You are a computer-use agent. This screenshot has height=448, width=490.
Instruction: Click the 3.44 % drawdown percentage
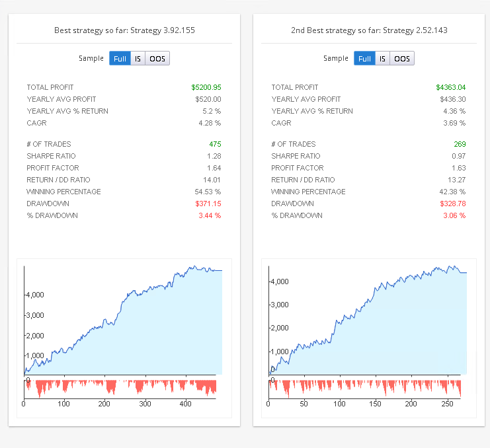coord(210,215)
